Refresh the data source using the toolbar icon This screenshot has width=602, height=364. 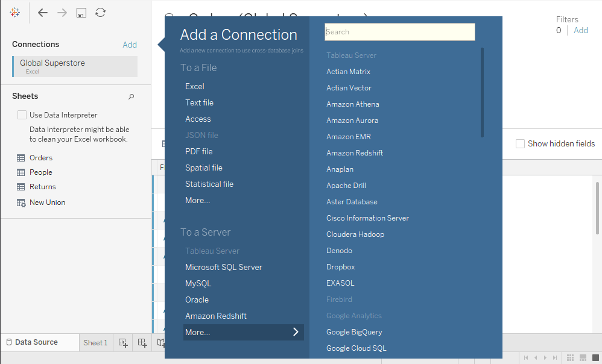(100, 12)
